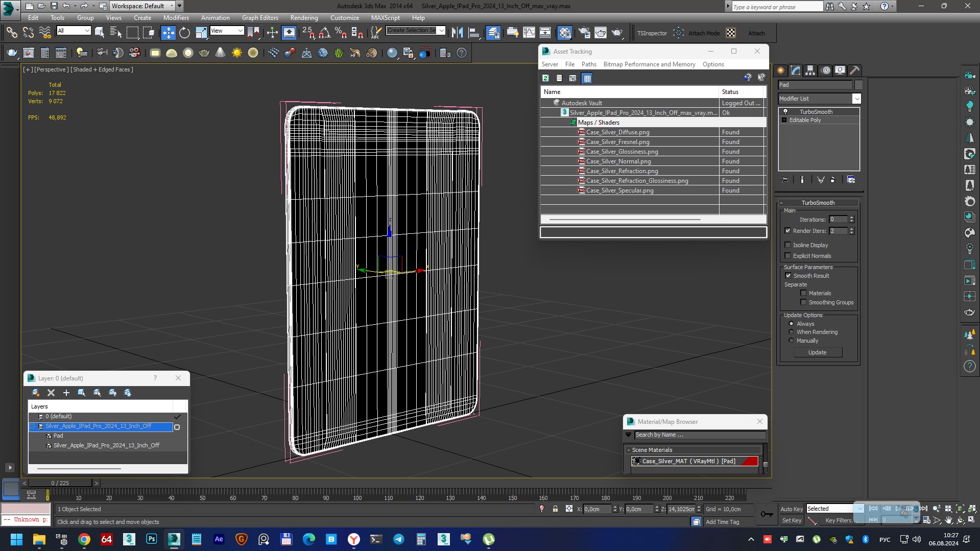Open Google Chrome from the taskbar
This screenshot has height=551, width=980.
click(x=84, y=539)
